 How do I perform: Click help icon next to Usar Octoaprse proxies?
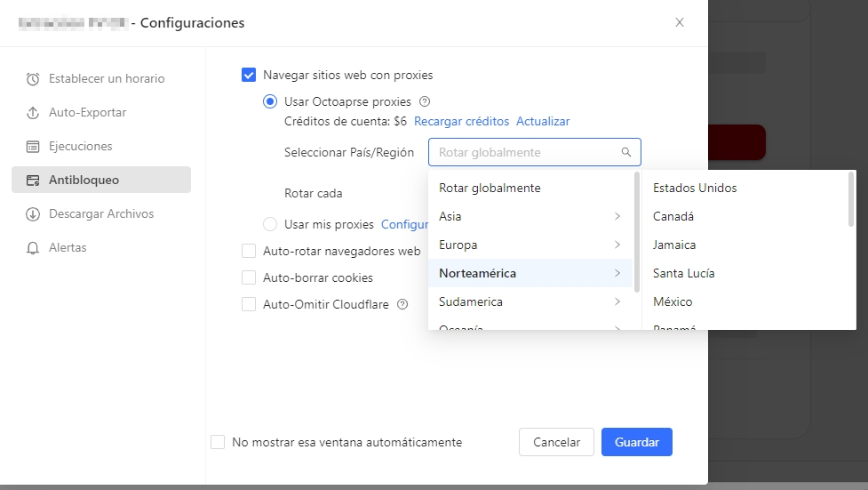coord(425,101)
